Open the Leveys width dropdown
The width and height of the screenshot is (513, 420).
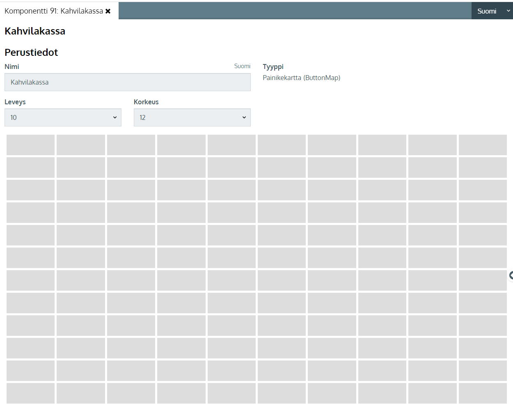(63, 117)
